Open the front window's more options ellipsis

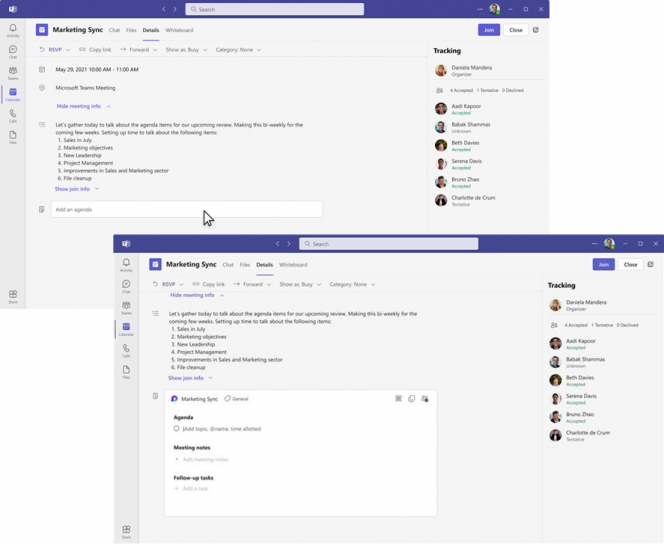point(594,243)
